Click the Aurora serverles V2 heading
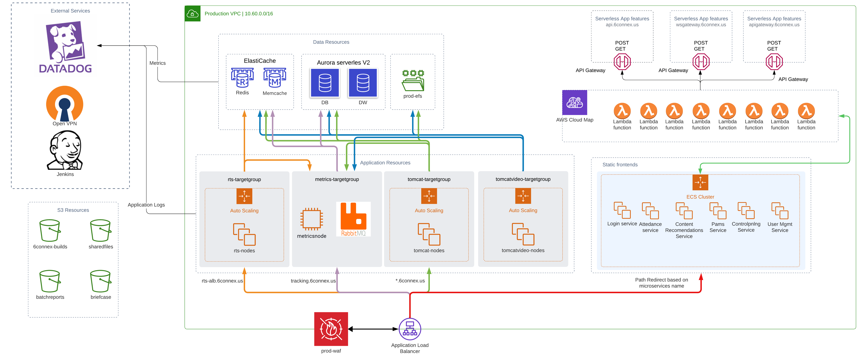The width and height of the screenshot is (868, 360). click(343, 63)
